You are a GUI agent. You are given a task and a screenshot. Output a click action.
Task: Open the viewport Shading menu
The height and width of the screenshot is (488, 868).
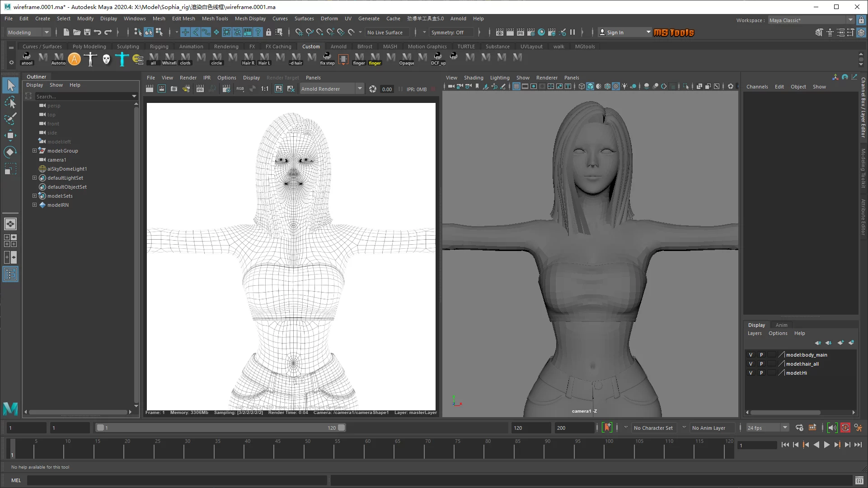coord(473,78)
